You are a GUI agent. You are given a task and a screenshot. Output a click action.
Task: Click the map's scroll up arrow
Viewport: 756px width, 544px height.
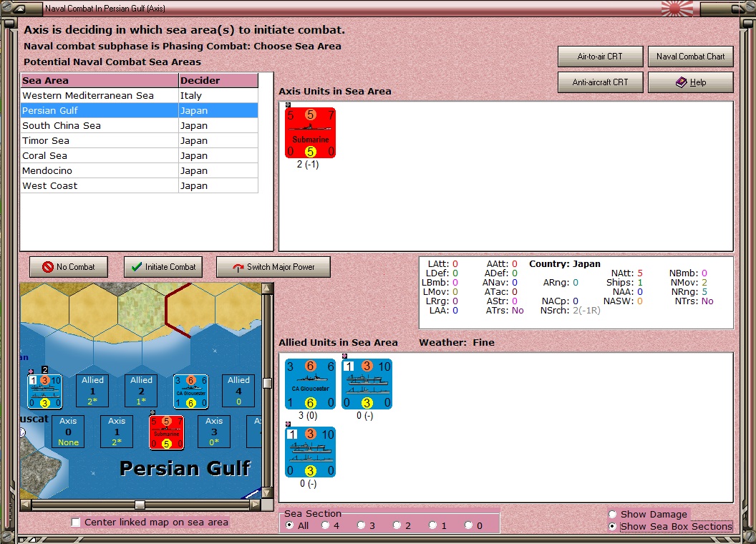click(x=266, y=288)
